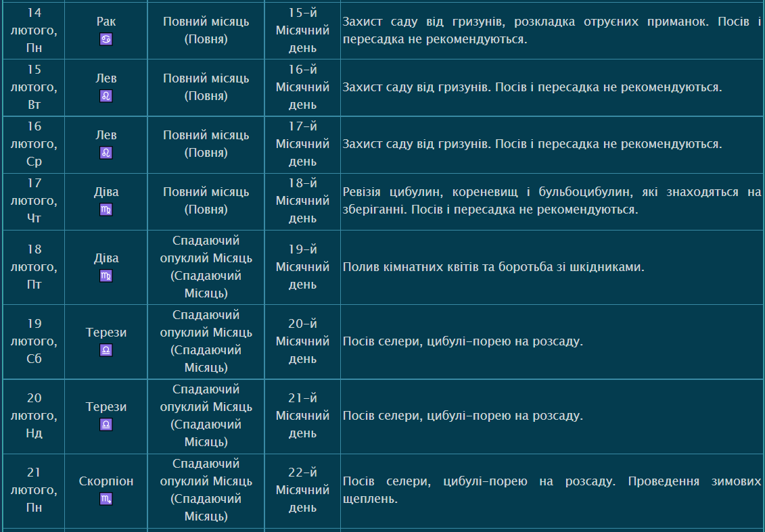The image size is (765, 532).
Task: Click the 15-й Місячний день cell
Action: click(x=302, y=30)
